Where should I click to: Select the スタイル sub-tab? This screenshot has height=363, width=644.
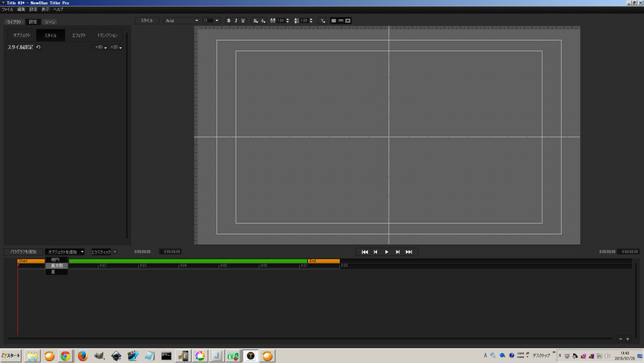point(51,35)
